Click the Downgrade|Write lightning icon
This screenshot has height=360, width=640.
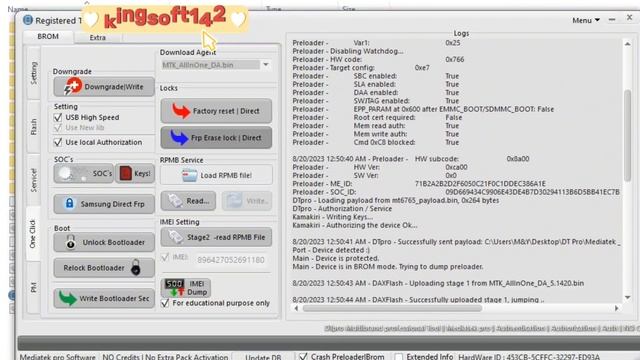[x=73, y=86]
